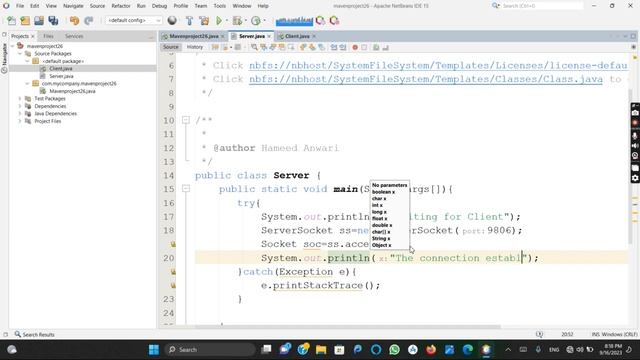Viewport: 640px width, 360px height.
Task: Click the first garbage collection icon
Action: point(320,20)
